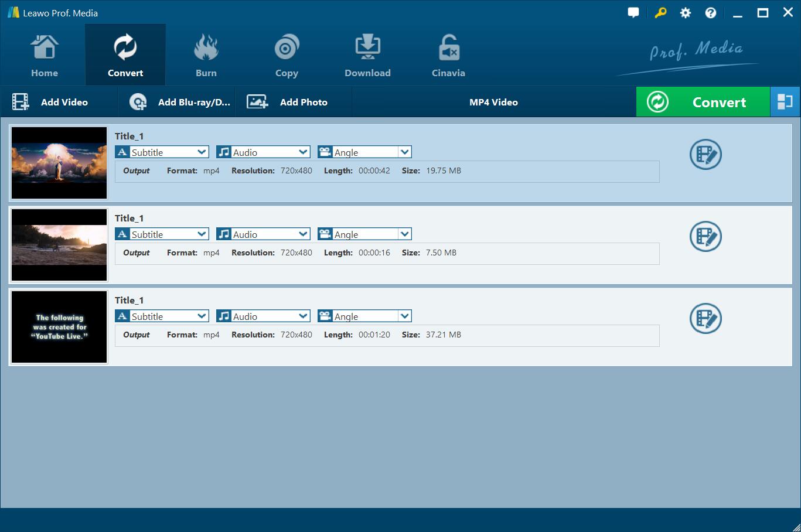The width and height of the screenshot is (801, 532).
Task: Open settings gear in title bar
Action: point(685,13)
